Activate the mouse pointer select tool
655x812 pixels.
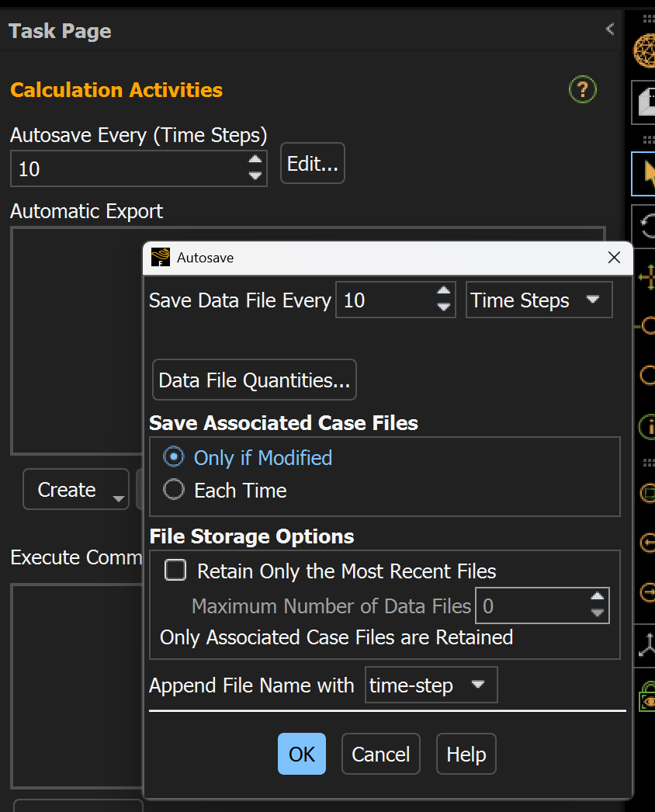(x=646, y=173)
